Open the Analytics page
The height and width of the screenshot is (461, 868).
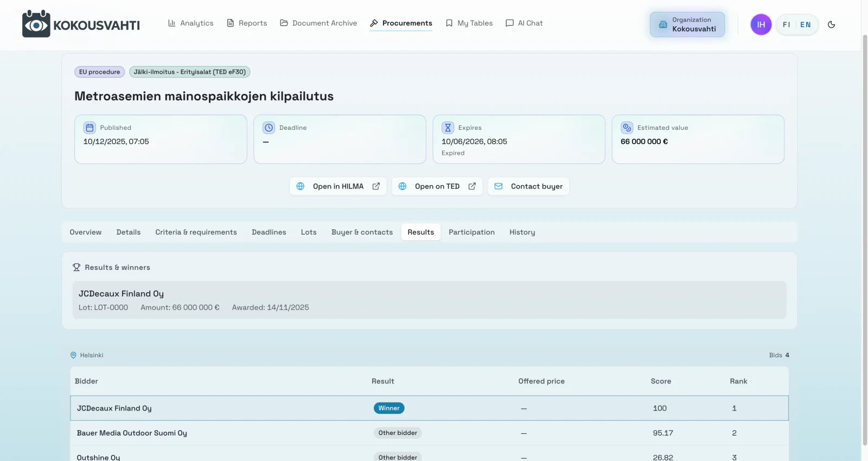pyautogui.click(x=190, y=23)
